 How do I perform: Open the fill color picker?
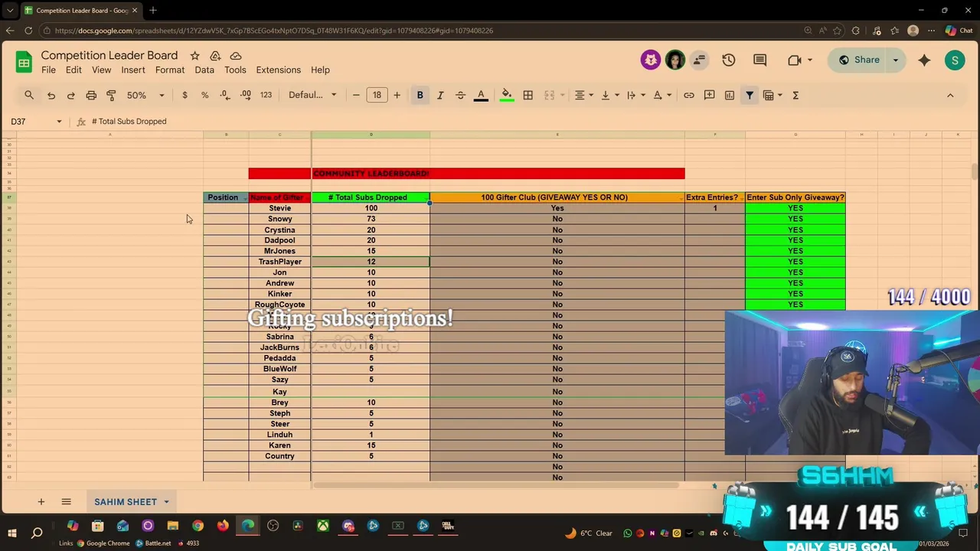pos(506,95)
